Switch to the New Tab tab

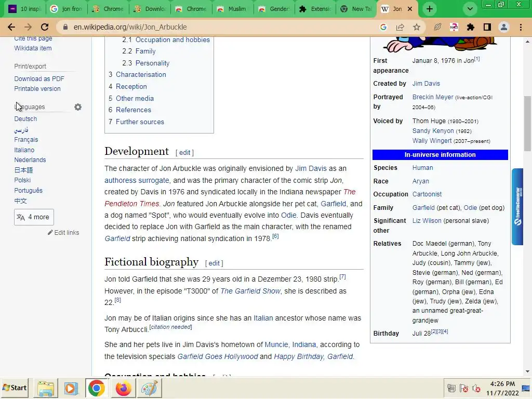pyautogui.click(x=356, y=9)
